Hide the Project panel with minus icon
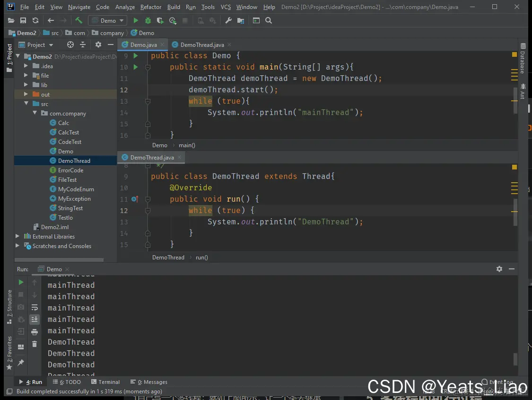532x400 pixels. 111,44
